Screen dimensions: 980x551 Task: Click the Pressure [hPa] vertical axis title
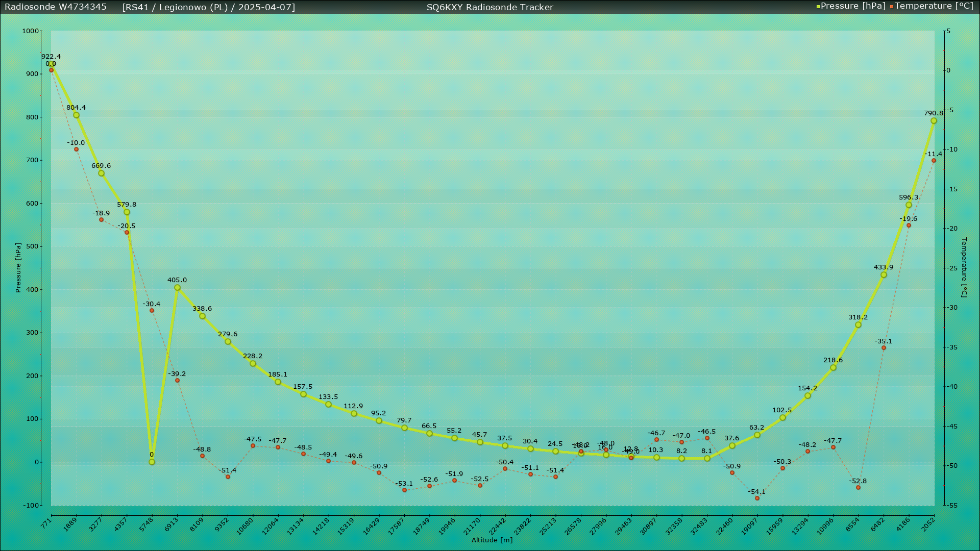click(x=18, y=267)
